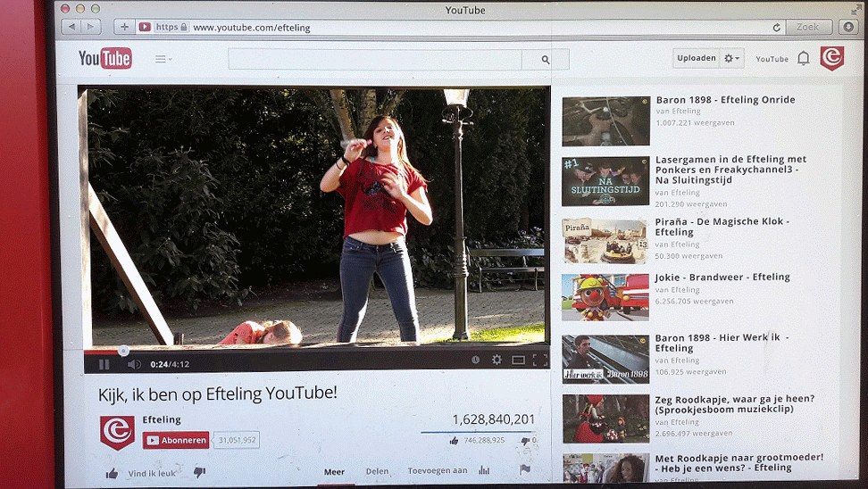
Task: Open the Toevoegen aan tab
Action: 438,471
